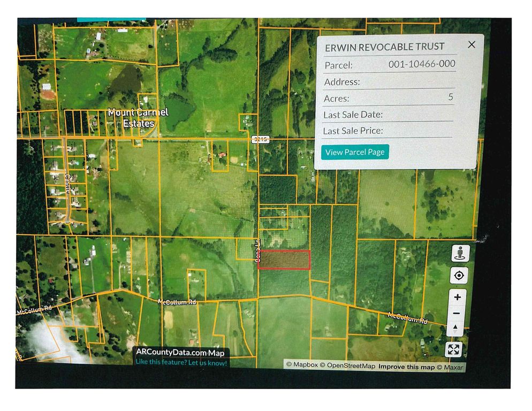Click the locate-me target icon
This screenshot has width=532, height=411.
coord(459,276)
